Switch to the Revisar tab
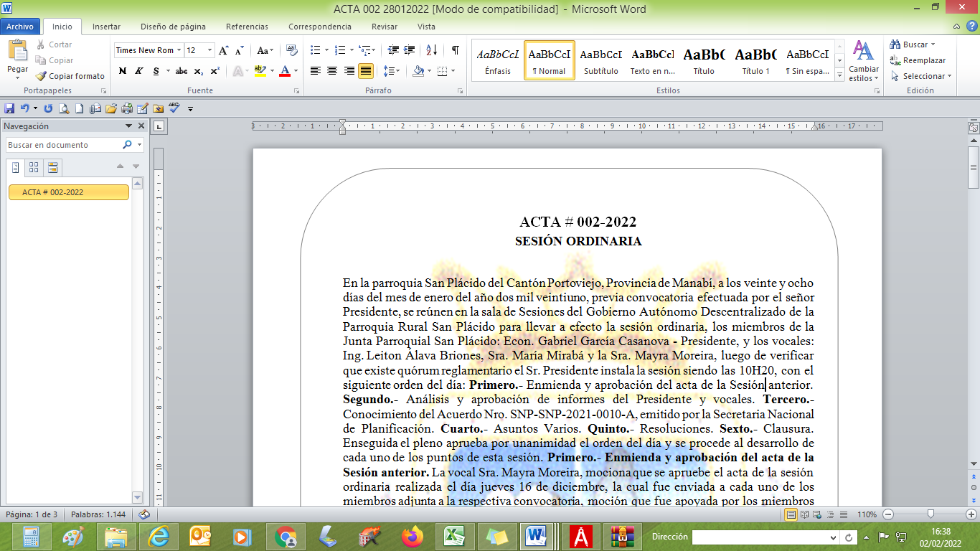Image resolution: width=980 pixels, height=551 pixels. click(x=385, y=27)
